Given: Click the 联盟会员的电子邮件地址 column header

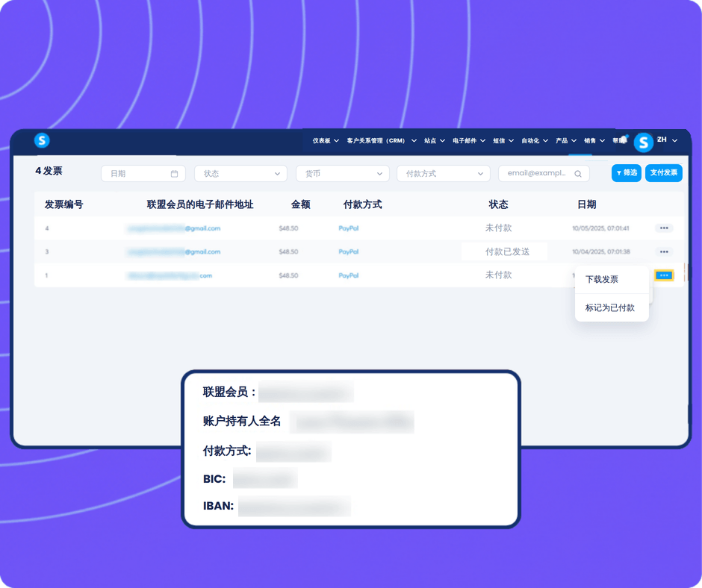Looking at the screenshot, I should pos(200,204).
